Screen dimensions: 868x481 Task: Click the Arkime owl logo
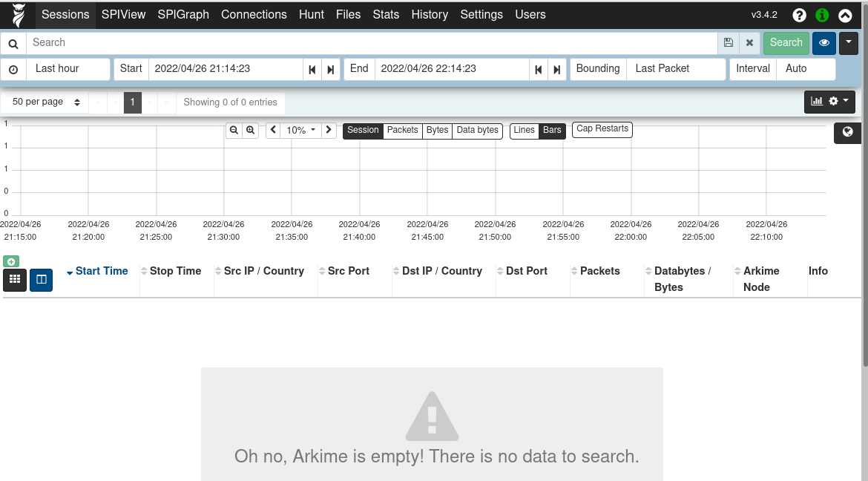(x=19, y=15)
